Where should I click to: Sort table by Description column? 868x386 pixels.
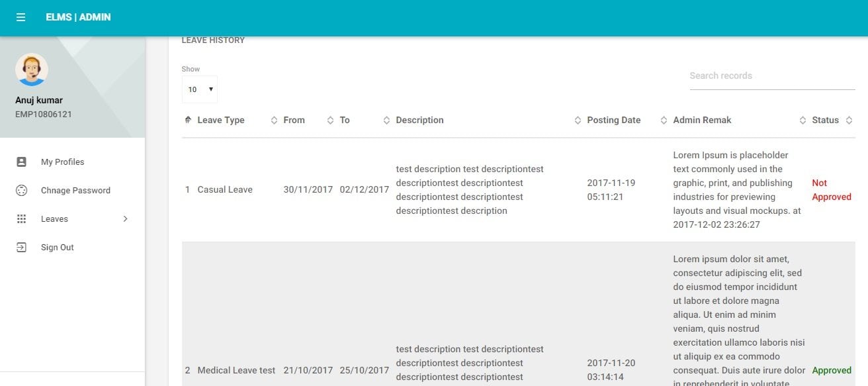[x=419, y=120]
